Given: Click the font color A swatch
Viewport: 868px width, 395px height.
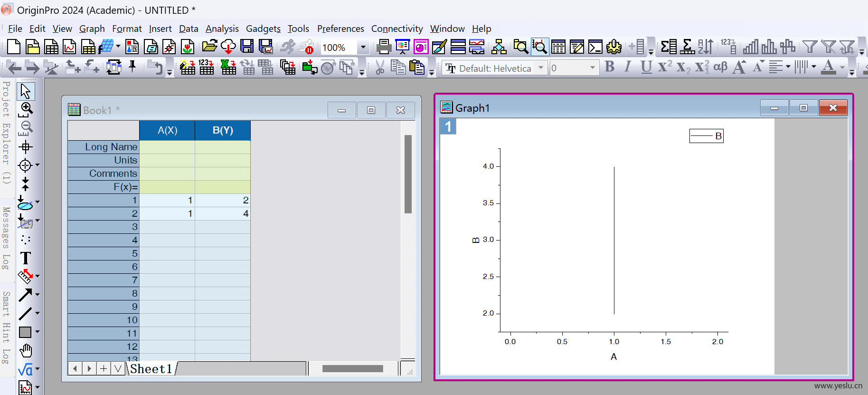Looking at the screenshot, I should pos(829,67).
